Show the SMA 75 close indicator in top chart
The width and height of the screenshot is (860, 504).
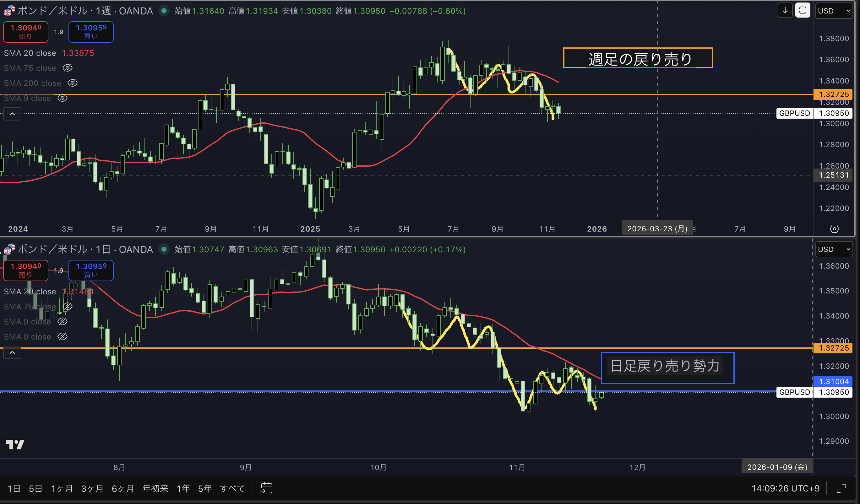click(68, 68)
